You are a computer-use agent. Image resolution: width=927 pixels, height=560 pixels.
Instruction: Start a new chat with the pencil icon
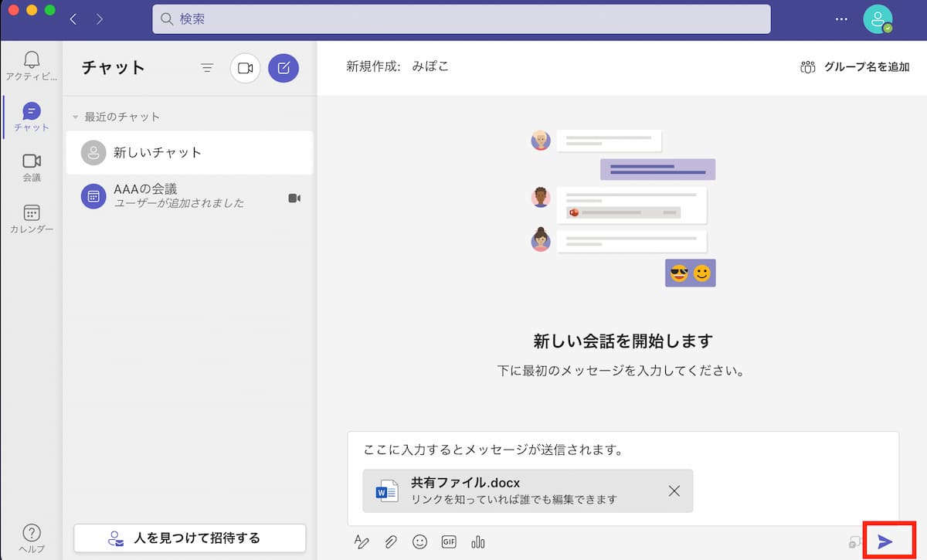(x=283, y=68)
